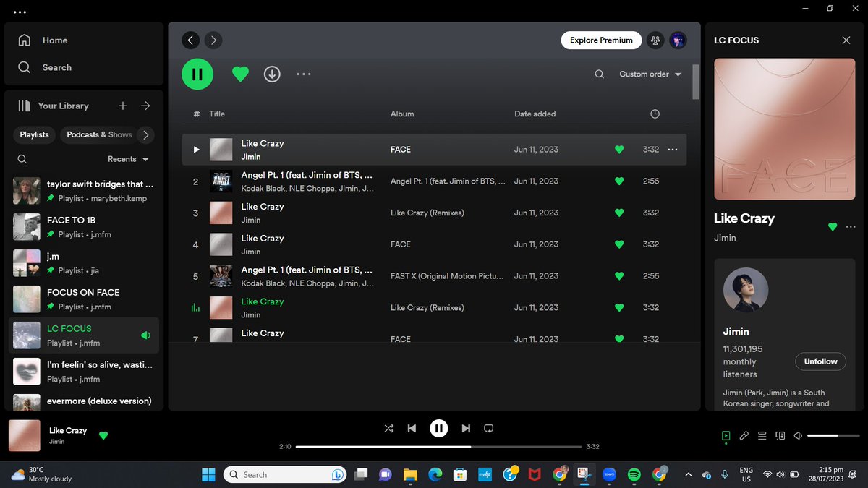Open more options for the playlist
The width and height of the screenshot is (868, 488).
coord(304,74)
